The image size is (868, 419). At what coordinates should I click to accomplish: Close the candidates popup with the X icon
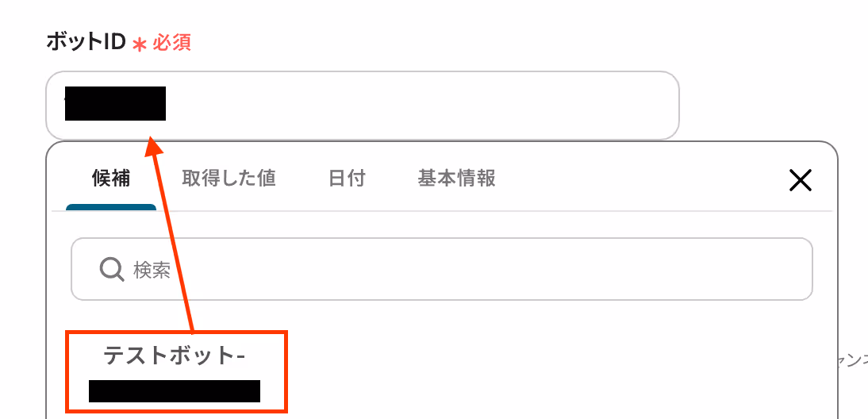801,180
